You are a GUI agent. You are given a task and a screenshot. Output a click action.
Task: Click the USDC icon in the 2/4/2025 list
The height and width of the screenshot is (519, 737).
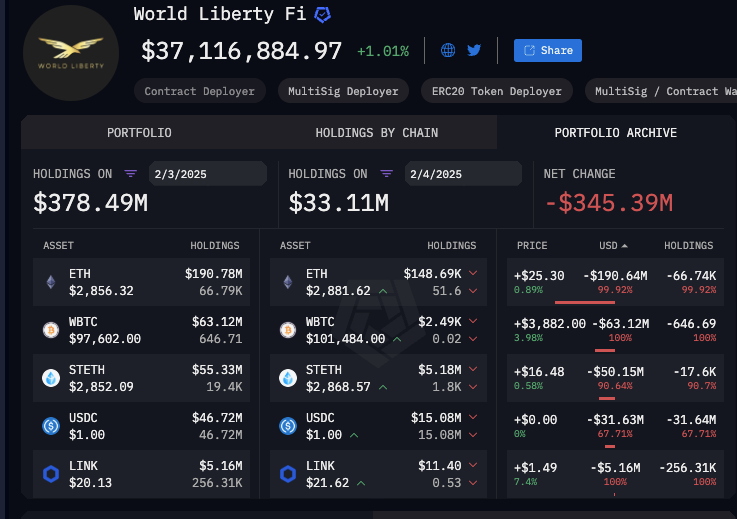click(288, 426)
